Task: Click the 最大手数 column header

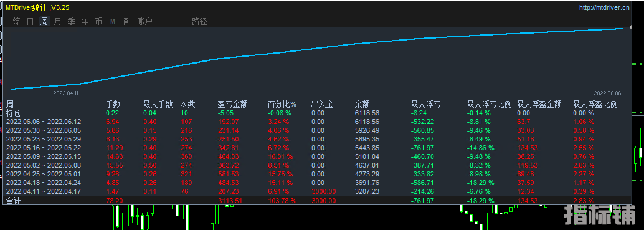Action: pos(158,105)
